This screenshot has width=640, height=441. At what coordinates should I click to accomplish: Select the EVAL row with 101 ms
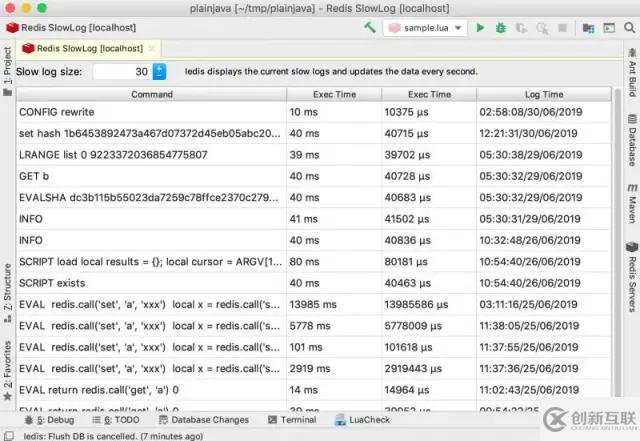pyautogui.click(x=314, y=347)
